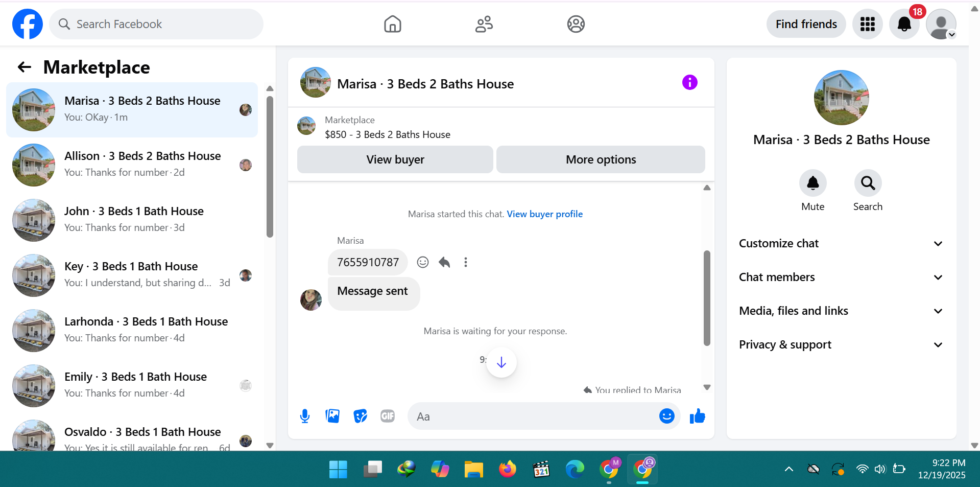Open File Explorer from taskbar
The width and height of the screenshot is (980, 487).
(473, 469)
